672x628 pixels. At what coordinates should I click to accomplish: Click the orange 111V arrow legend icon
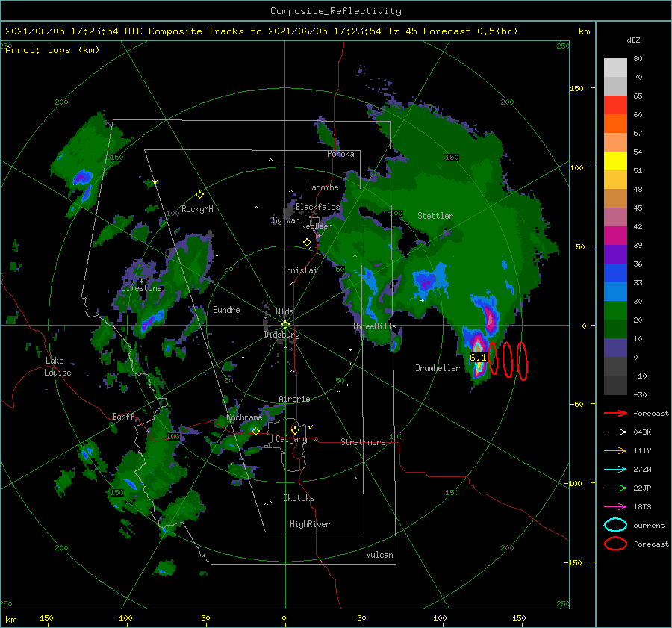point(615,450)
